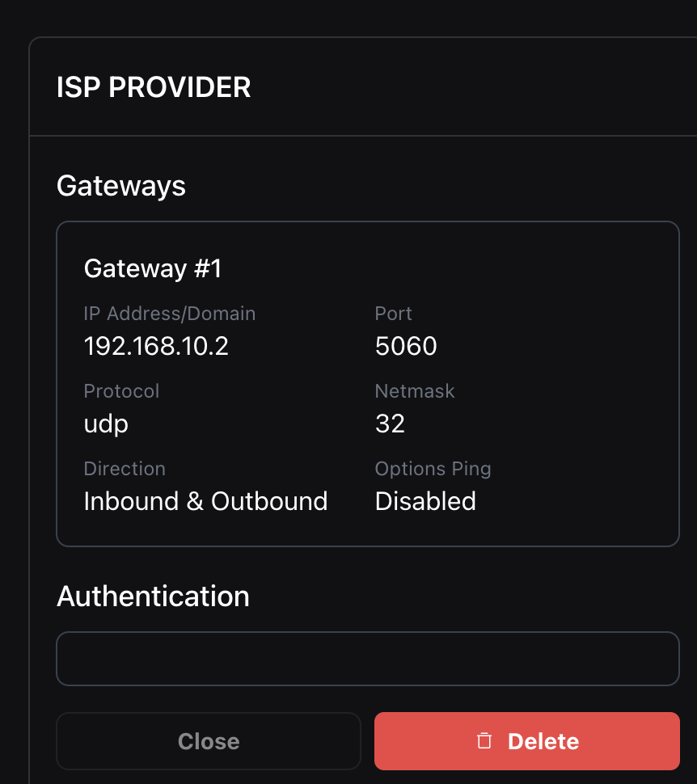Screen dimensions: 697x784
Task: Select the netmask value 32
Action: point(390,424)
